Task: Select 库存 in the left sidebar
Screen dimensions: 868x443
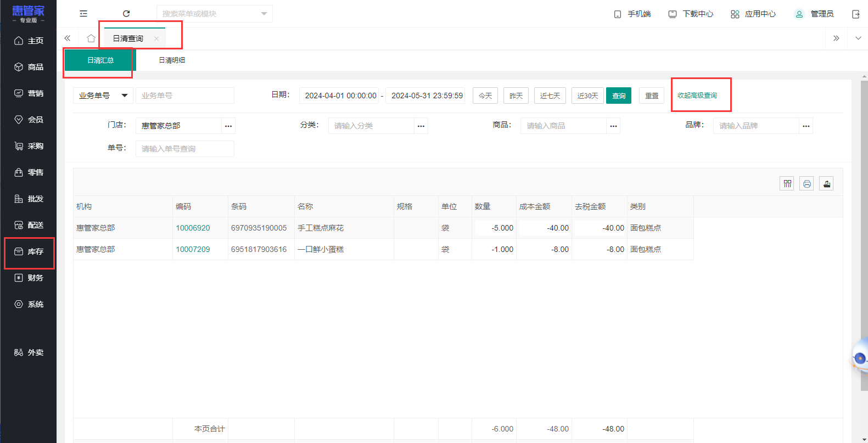Action: tap(29, 251)
